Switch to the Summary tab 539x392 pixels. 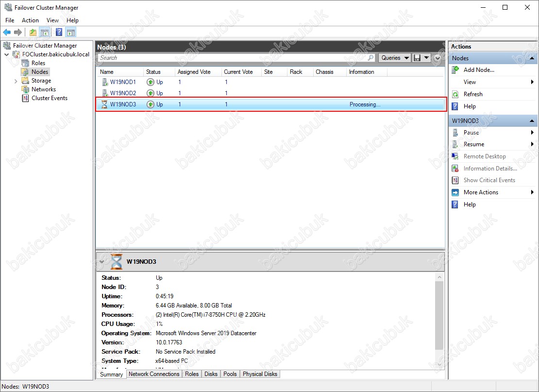click(111, 375)
